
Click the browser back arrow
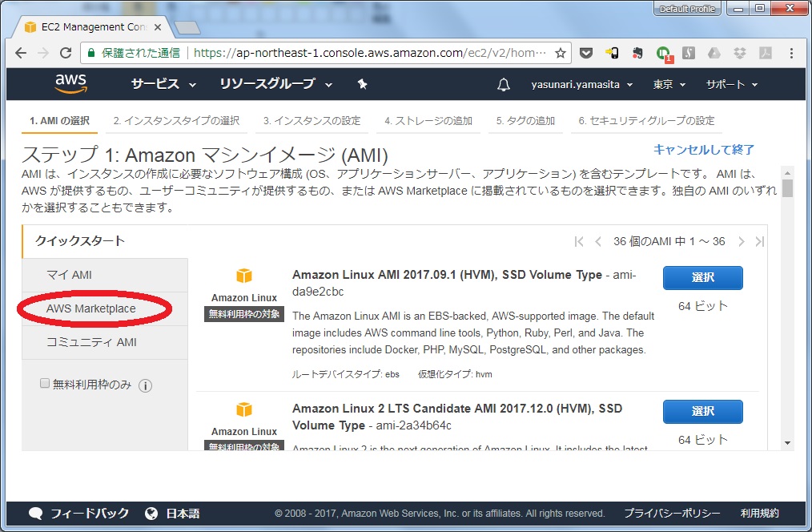[x=21, y=53]
